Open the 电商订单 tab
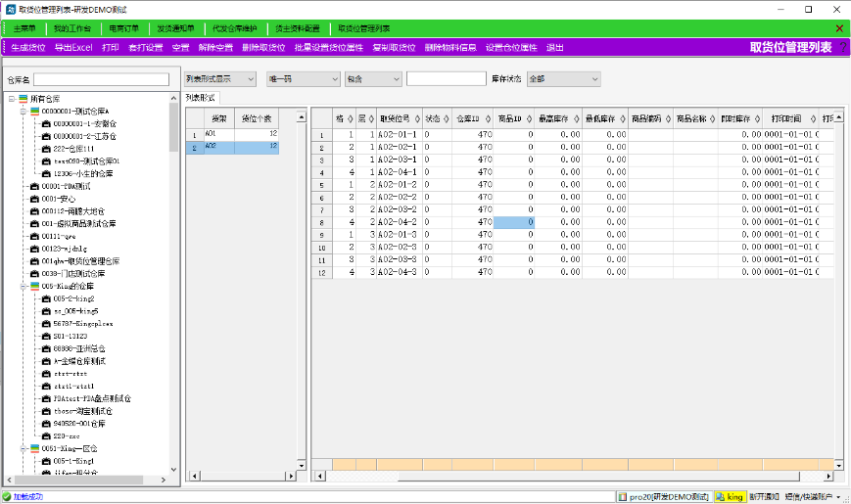Viewport: 851px width, 504px height. coord(124,28)
